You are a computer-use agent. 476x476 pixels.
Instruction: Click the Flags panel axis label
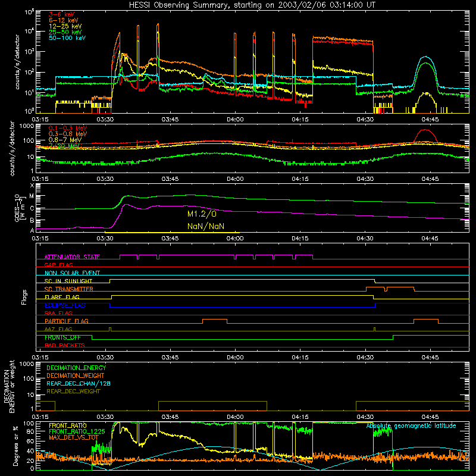pos(24,297)
